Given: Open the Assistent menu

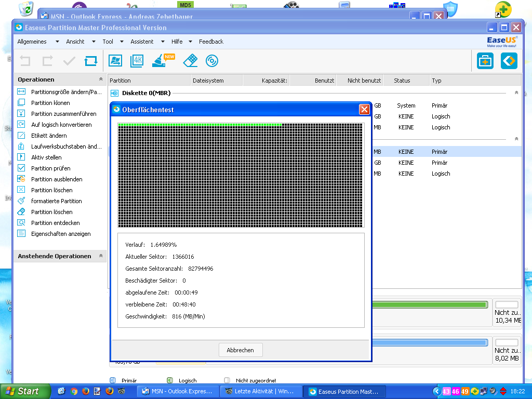Looking at the screenshot, I should pyautogui.click(x=142, y=42).
